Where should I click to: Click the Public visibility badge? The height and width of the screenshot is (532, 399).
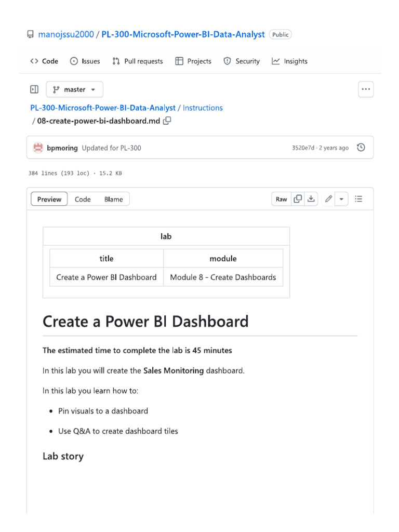coord(280,35)
